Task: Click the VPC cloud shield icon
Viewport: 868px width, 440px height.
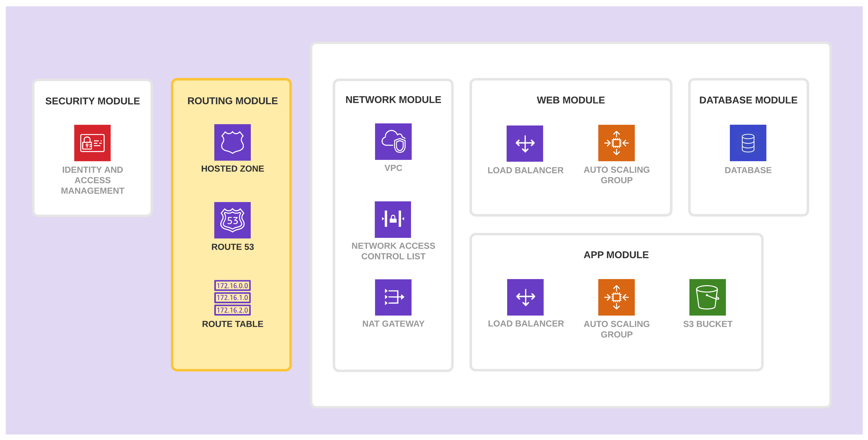Action: coord(393,142)
